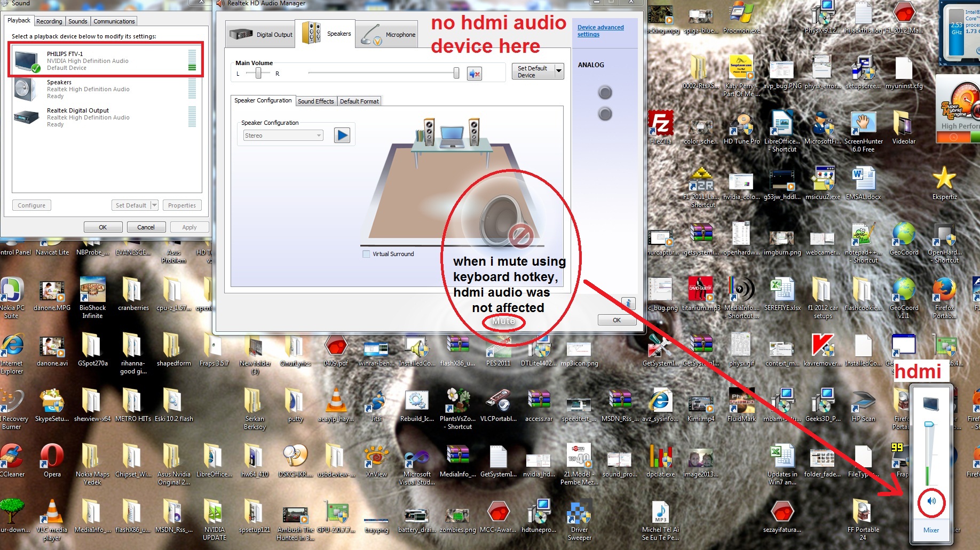Open the Mixer link in volume popup

(x=931, y=530)
